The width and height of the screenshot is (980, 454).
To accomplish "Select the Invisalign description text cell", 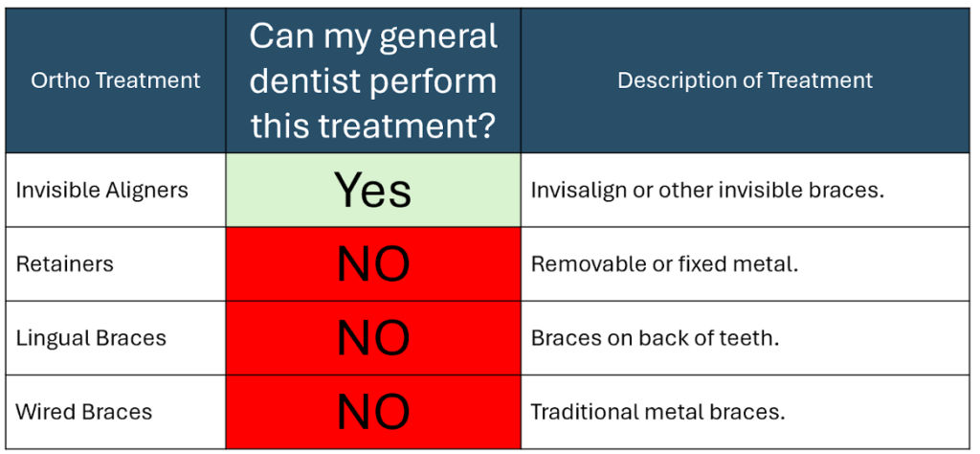I will click(745, 190).
